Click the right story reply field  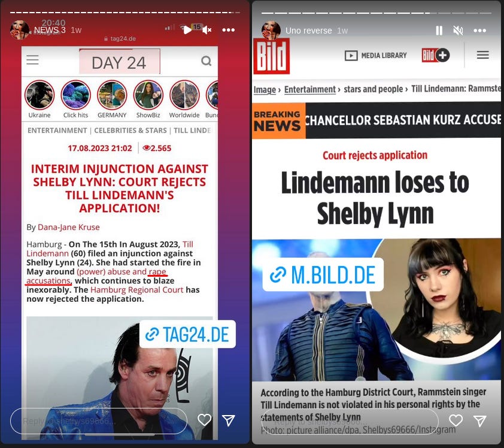(x=350, y=422)
